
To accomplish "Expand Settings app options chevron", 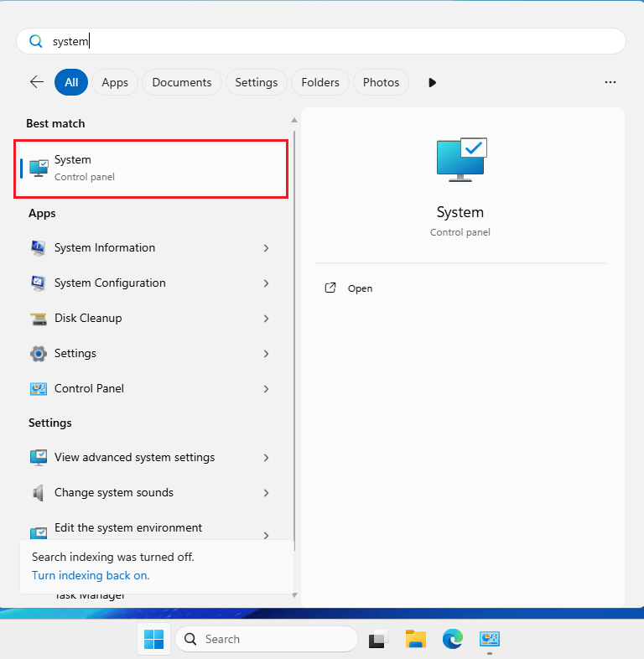I will (266, 354).
